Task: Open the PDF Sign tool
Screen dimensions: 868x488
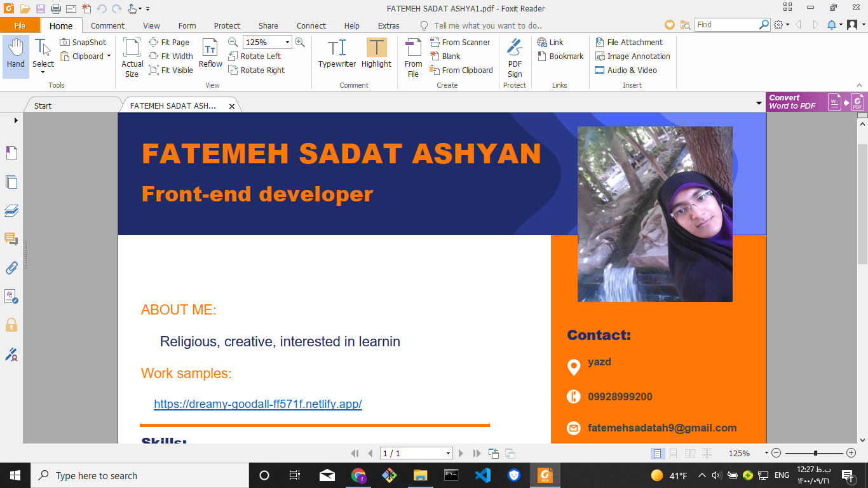Action: [x=515, y=57]
